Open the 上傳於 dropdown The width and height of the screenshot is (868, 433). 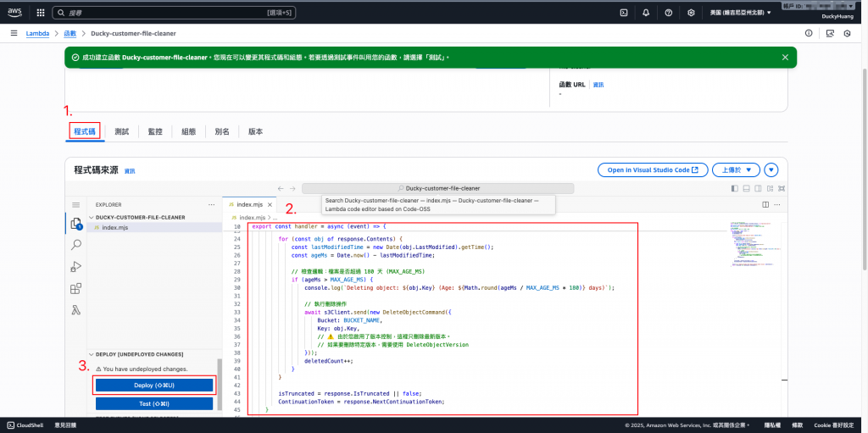[x=736, y=170]
